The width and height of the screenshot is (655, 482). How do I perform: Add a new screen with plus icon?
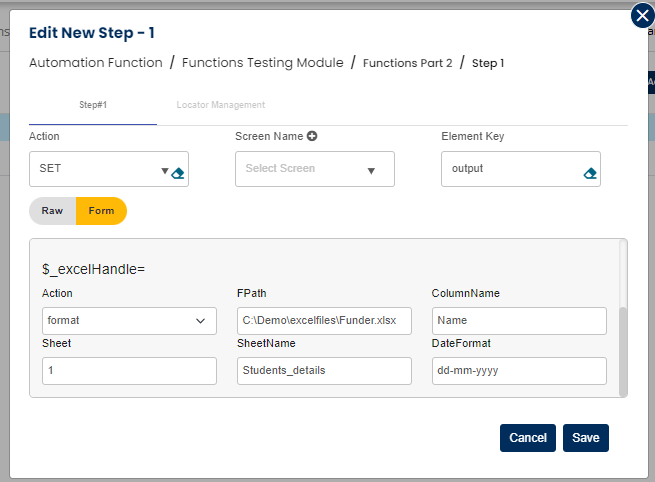(x=312, y=136)
